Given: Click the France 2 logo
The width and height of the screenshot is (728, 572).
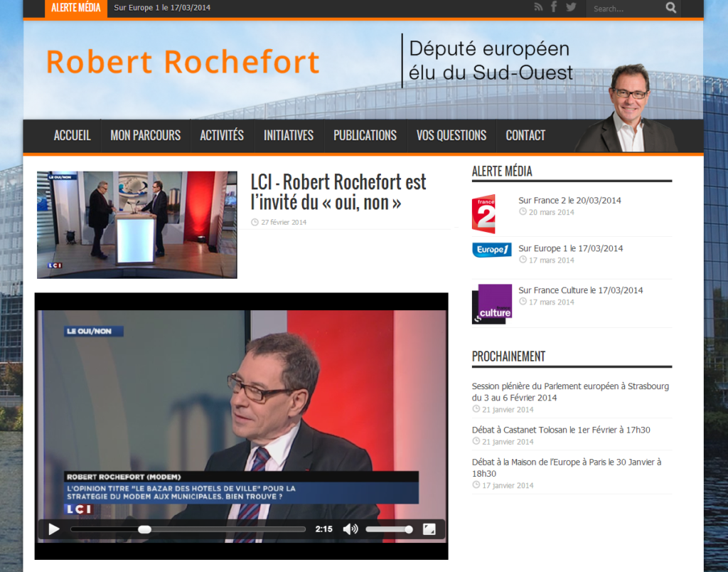Looking at the screenshot, I should point(483,213).
